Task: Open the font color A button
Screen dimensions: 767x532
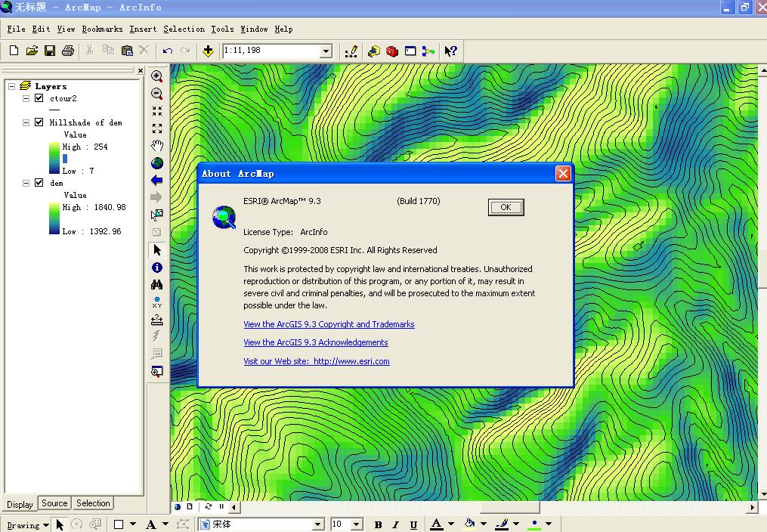Action: pos(436,524)
